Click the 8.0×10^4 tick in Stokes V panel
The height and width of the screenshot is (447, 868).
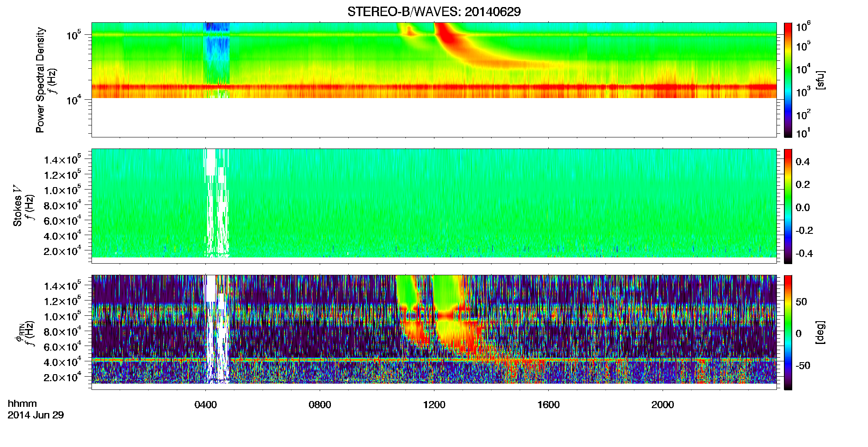[x=63, y=205]
